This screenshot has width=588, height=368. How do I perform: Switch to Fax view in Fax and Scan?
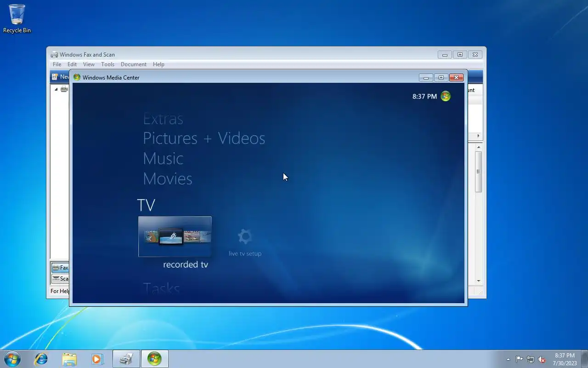(x=60, y=267)
